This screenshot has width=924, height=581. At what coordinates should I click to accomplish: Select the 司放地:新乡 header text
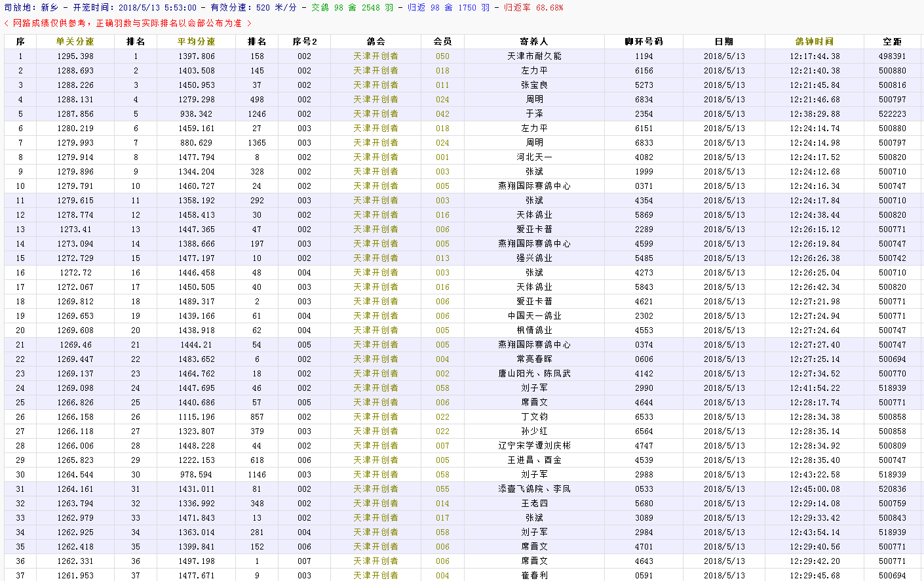(31, 8)
